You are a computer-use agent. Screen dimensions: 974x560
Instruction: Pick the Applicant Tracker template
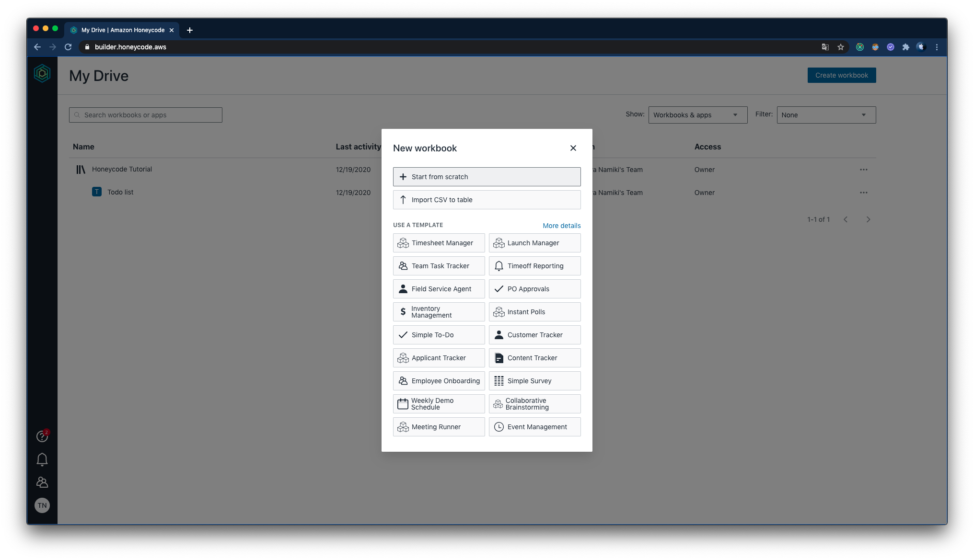click(439, 358)
